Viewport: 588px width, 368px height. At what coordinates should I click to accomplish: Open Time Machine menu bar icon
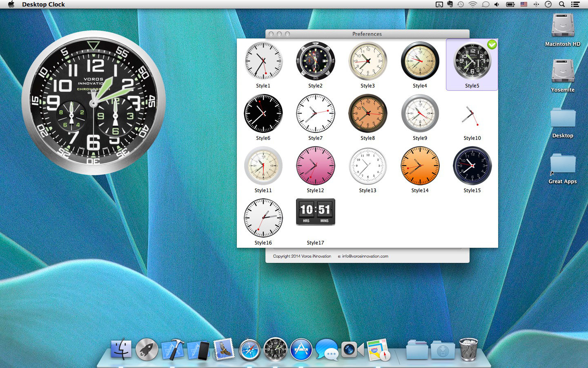point(461,4)
